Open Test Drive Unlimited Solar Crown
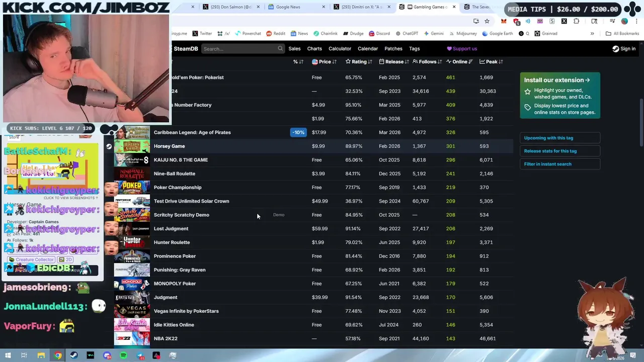644x362 pixels. pyautogui.click(x=191, y=201)
